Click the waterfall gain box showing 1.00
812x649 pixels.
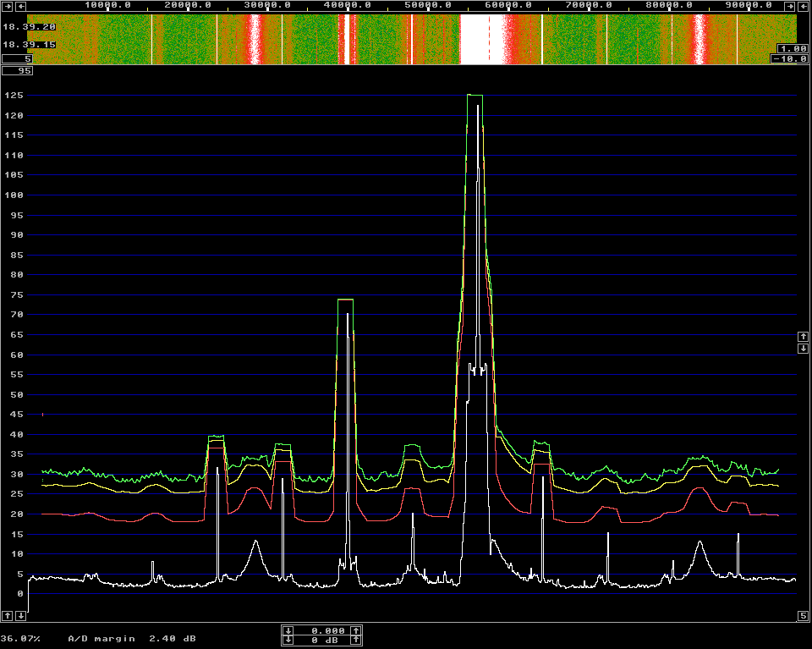pyautogui.click(x=793, y=49)
